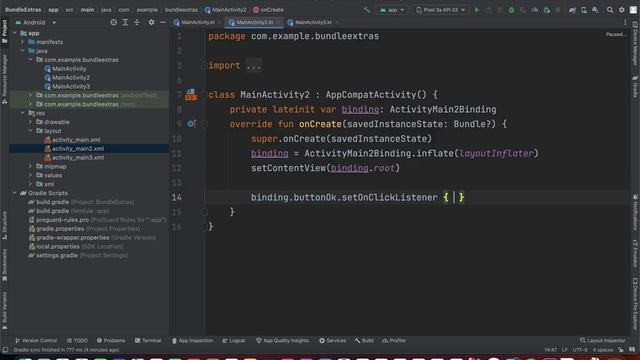The width and height of the screenshot is (640, 360).
Task: Collapse the java folder
Action: coord(22,51)
